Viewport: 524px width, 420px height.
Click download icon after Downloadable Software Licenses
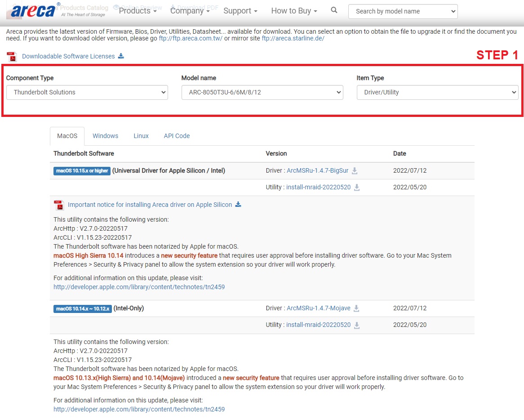pyautogui.click(x=121, y=56)
